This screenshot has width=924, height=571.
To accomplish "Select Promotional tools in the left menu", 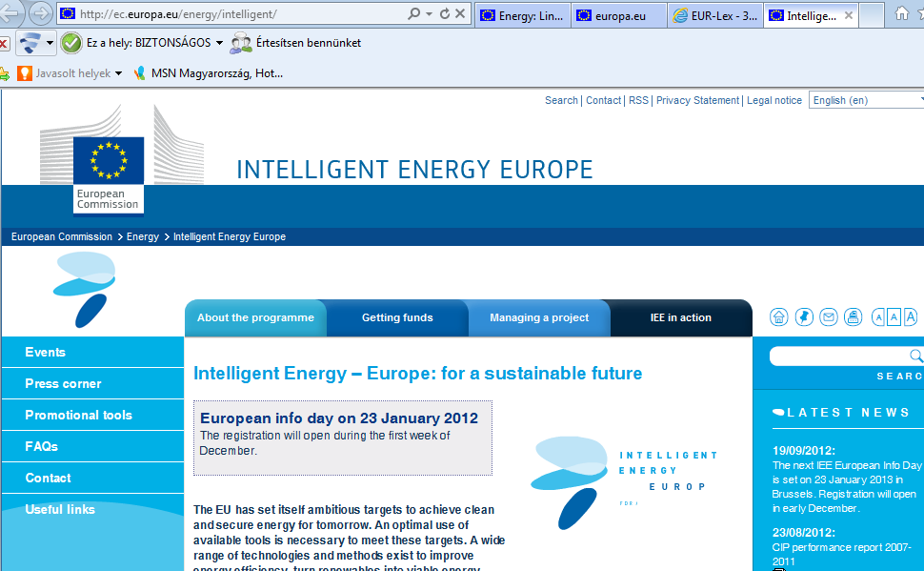I will (92, 415).
